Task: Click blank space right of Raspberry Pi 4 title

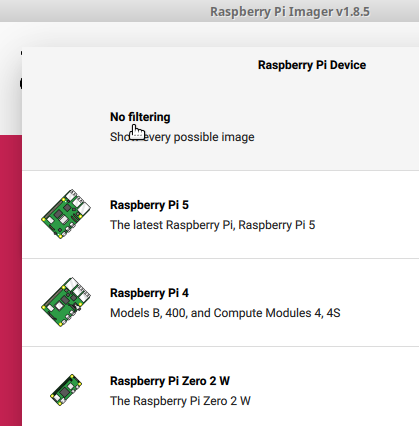Action: [x=300, y=293]
